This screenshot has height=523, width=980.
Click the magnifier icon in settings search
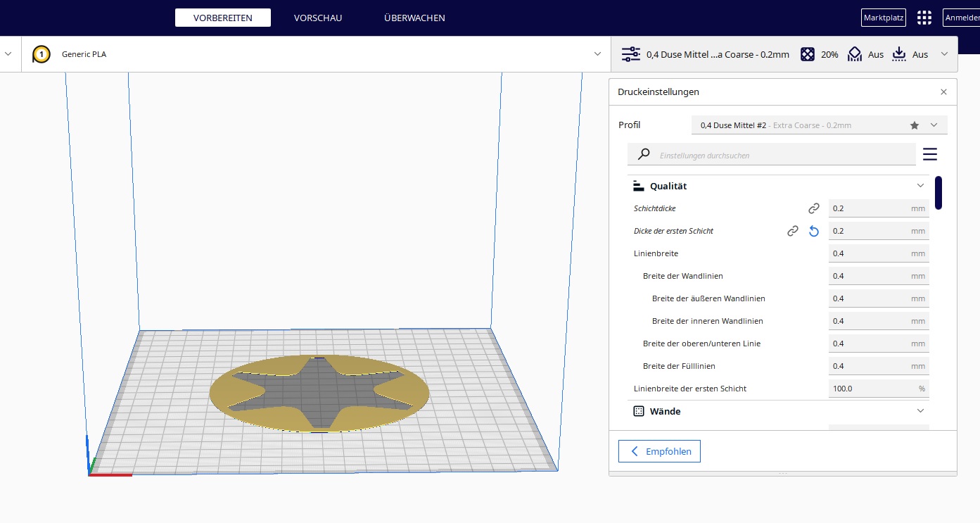(x=644, y=155)
